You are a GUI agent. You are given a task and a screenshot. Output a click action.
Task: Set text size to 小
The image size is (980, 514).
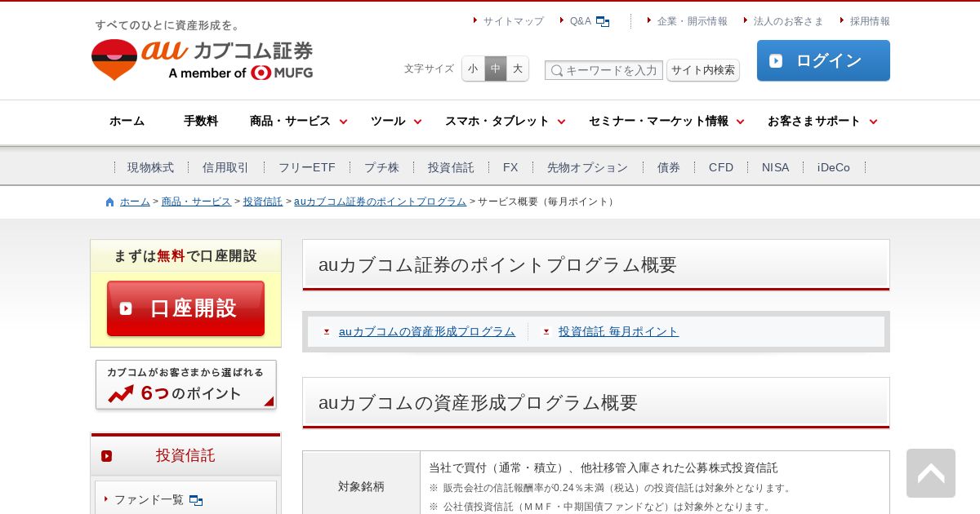coord(473,69)
